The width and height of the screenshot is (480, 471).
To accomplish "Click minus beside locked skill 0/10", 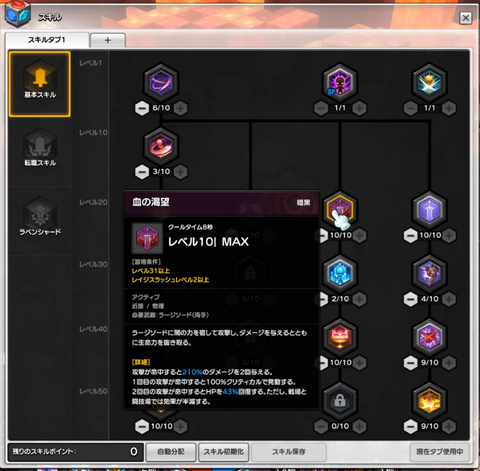I will pos(321,427).
